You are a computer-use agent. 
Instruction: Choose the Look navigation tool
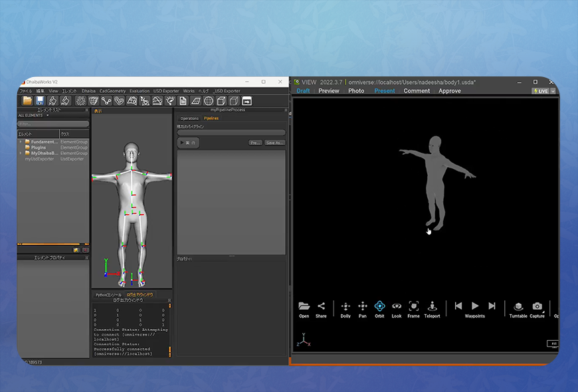coord(397,306)
